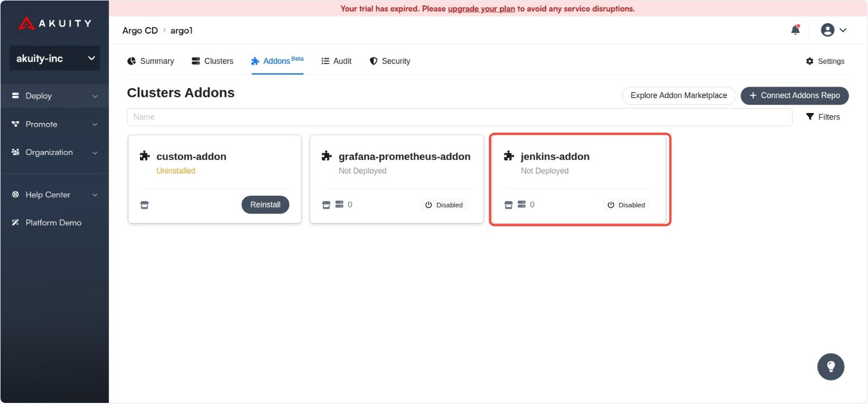Expand the Deploy section chevron
Image resolution: width=868 pixels, height=404 pixels.
click(95, 96)
